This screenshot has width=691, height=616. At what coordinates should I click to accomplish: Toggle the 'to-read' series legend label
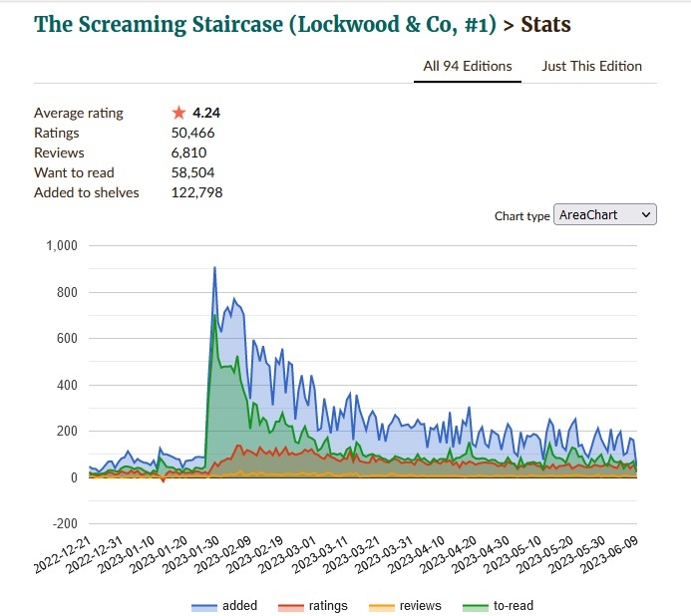click(514, 605)
